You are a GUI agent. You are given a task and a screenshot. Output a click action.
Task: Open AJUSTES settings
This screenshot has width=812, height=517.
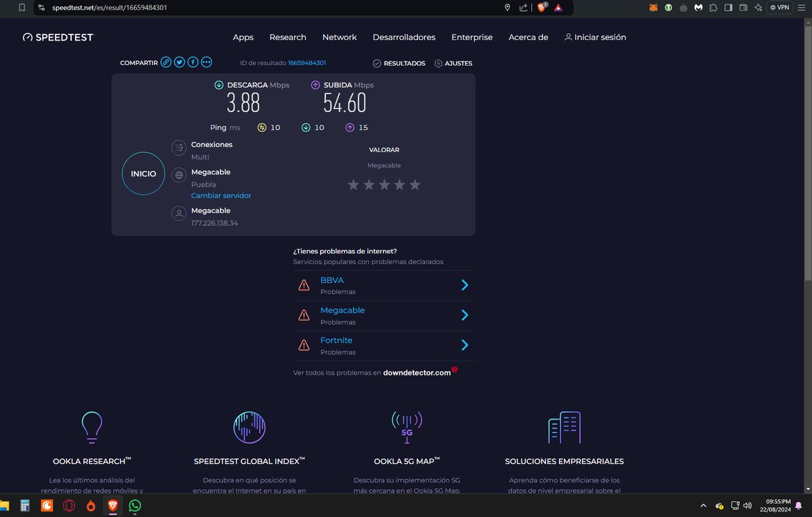click(453, 63)
